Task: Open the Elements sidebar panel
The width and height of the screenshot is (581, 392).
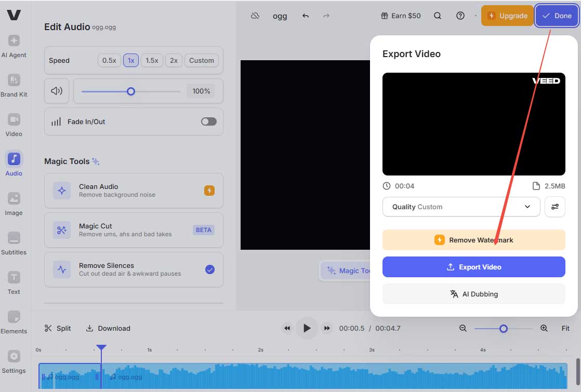Action: point(14,323)
